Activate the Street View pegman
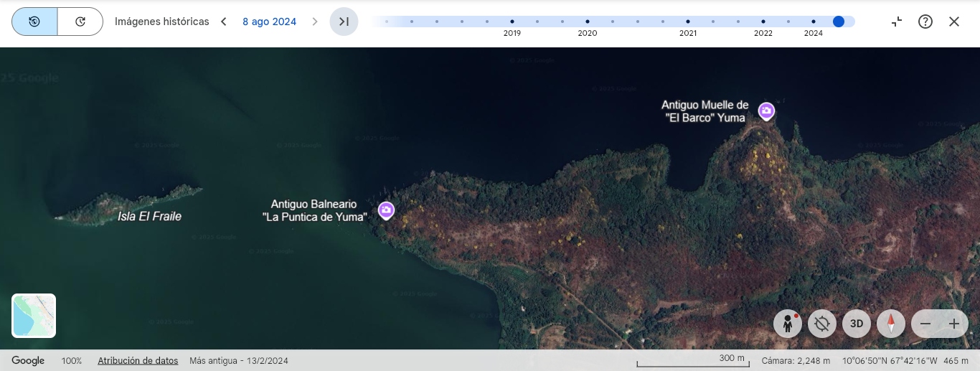 pos(788,324)
